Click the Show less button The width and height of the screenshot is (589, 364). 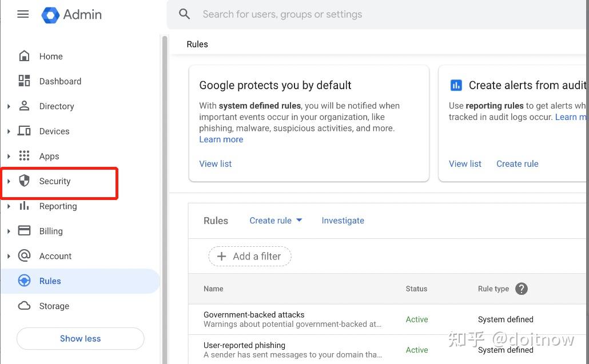80,338
